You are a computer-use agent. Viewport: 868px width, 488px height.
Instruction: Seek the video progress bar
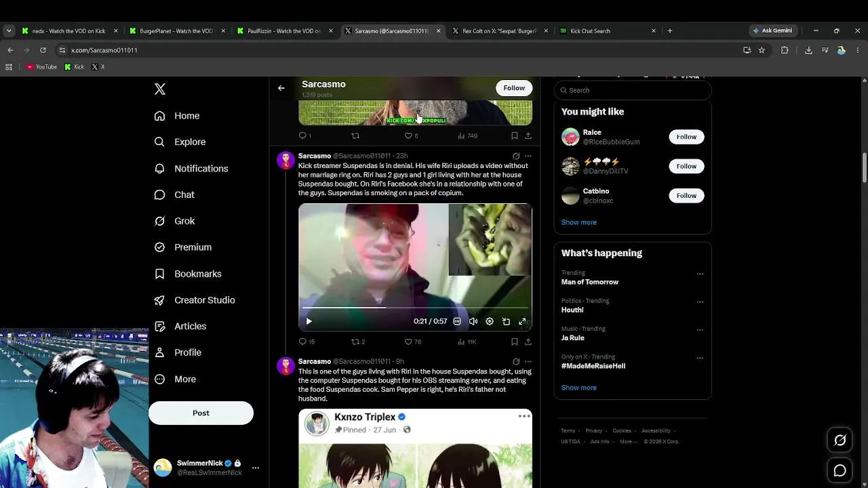coord(415,308)
